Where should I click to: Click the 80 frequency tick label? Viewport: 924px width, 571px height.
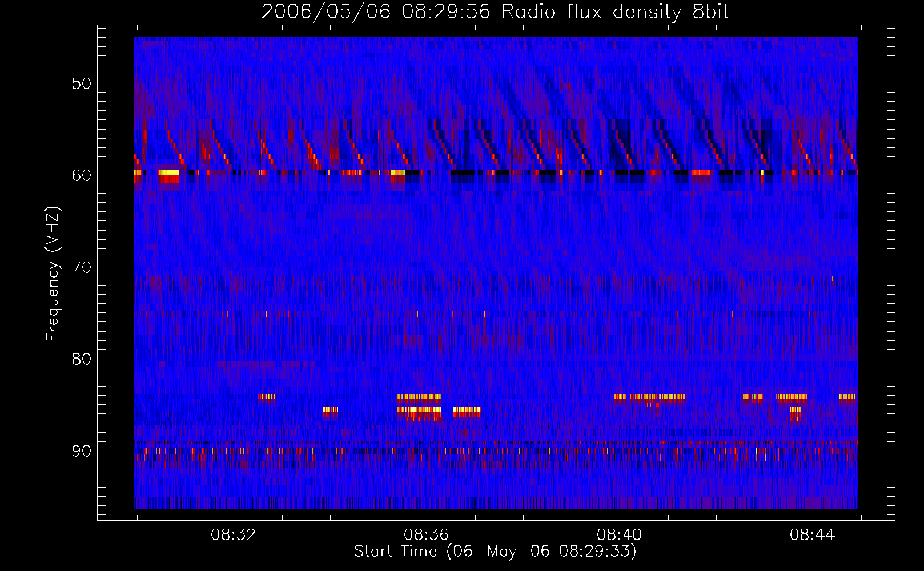pyautogui.click(x=82, y=359)
